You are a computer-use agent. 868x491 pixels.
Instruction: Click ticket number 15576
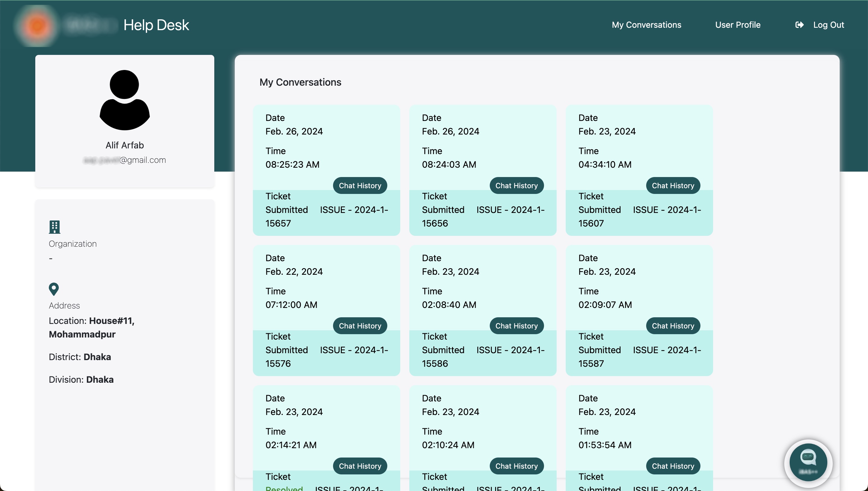tap(278, 363)
